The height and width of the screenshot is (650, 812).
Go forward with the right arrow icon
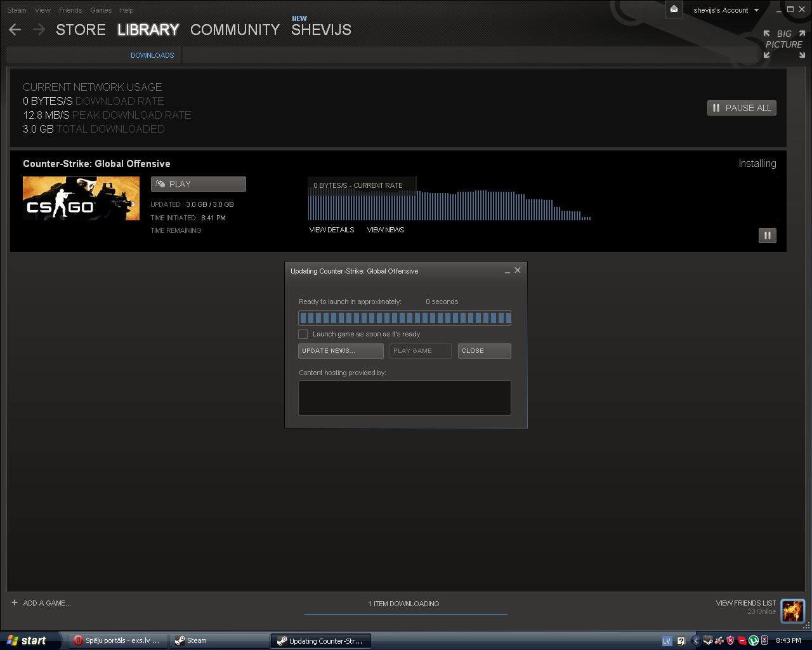39,29
